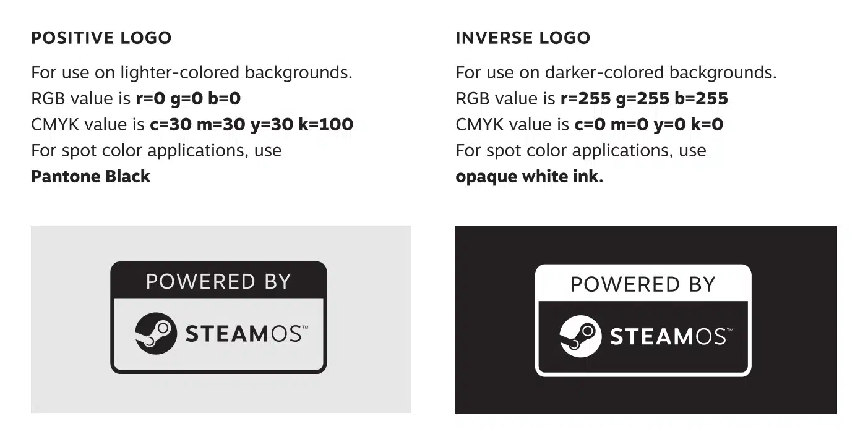
Task: Click the Steam icon in inverse logo
Action: [580, 336]
